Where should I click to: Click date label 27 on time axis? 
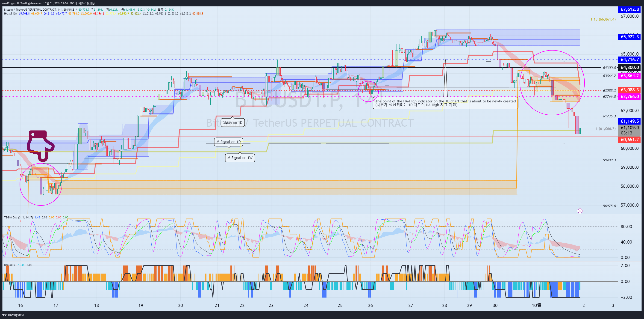(x=411, y=305)
